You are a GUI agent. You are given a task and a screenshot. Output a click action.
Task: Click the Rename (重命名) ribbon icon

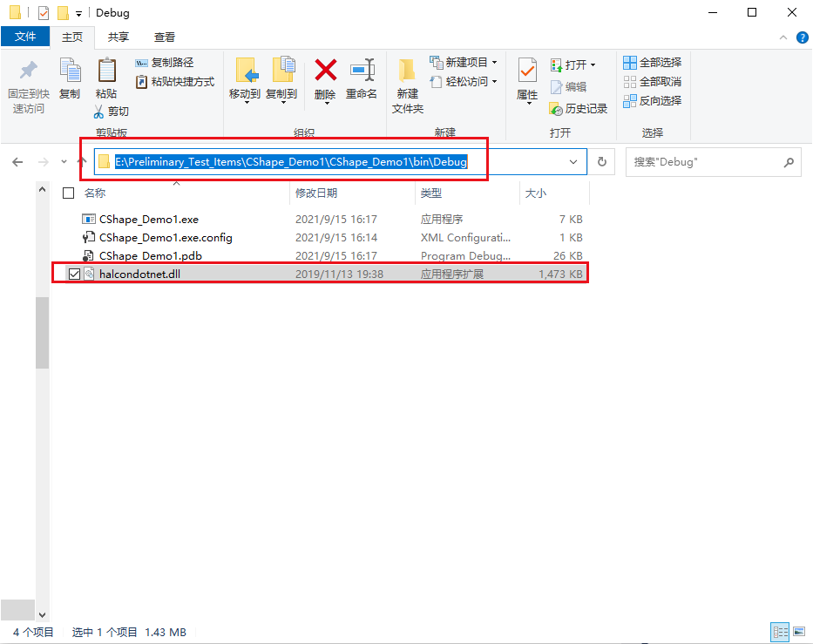[x=362, y=71]
